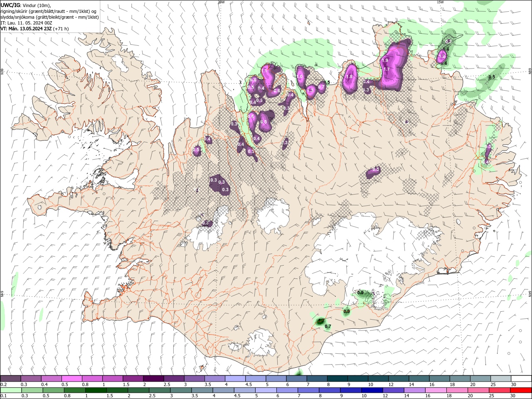Click the '1.7' precipitation value on the map
This screenshot has height=399, width=532.
click(386, 69)
